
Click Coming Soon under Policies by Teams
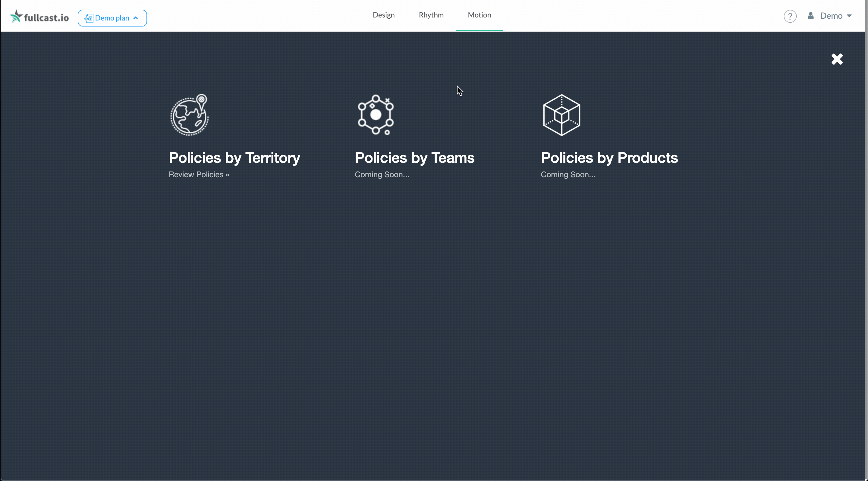(382, 174)
